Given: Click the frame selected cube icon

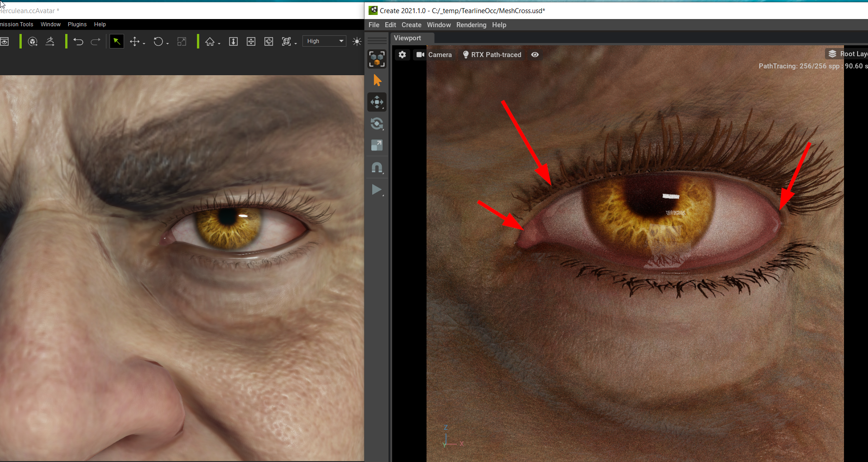Looking at the screenshot, I should pyautogui.click(x=286, y=42).
